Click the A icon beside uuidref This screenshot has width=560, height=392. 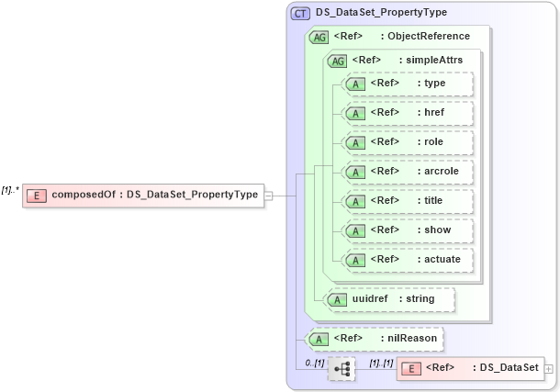click(337, 300)
